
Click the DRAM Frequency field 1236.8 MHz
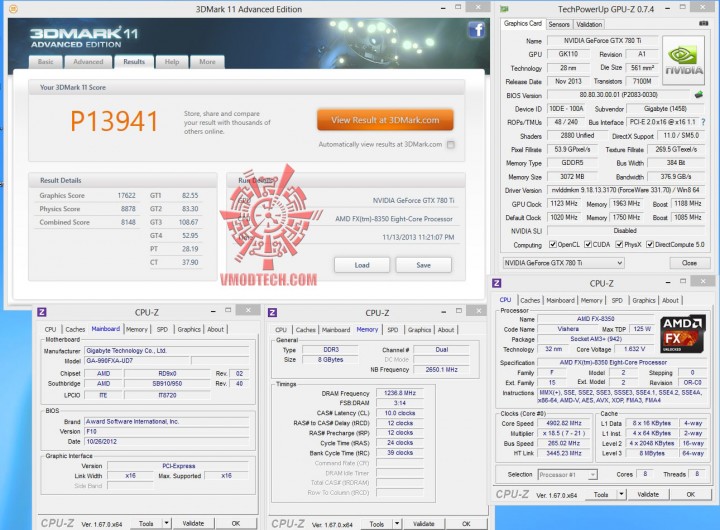400,393
